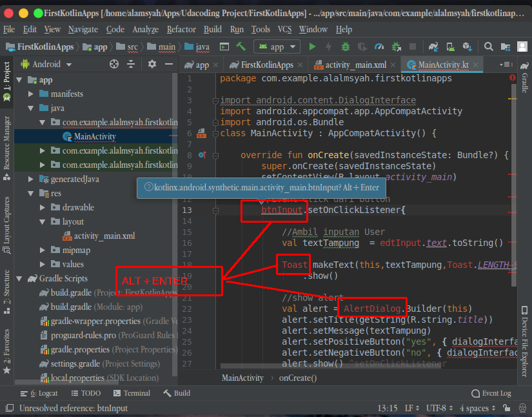The height and width of the screenshot is (417, 532).
Task: Toggle the TODO tool window
Action: pos(86,393)
